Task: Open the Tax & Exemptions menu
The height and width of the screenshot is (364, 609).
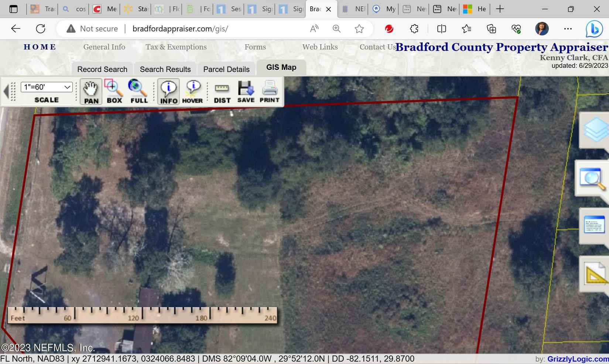Action: [176, 47]
